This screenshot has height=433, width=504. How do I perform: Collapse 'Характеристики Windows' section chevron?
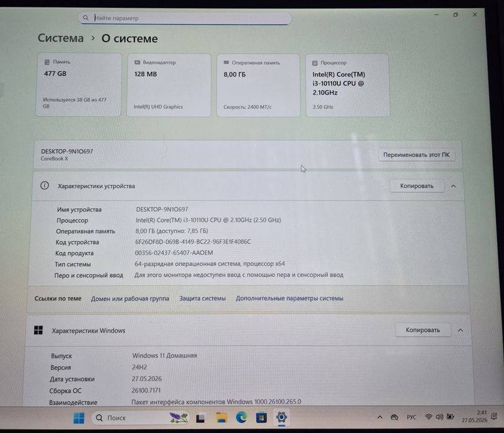pos(461,330)
